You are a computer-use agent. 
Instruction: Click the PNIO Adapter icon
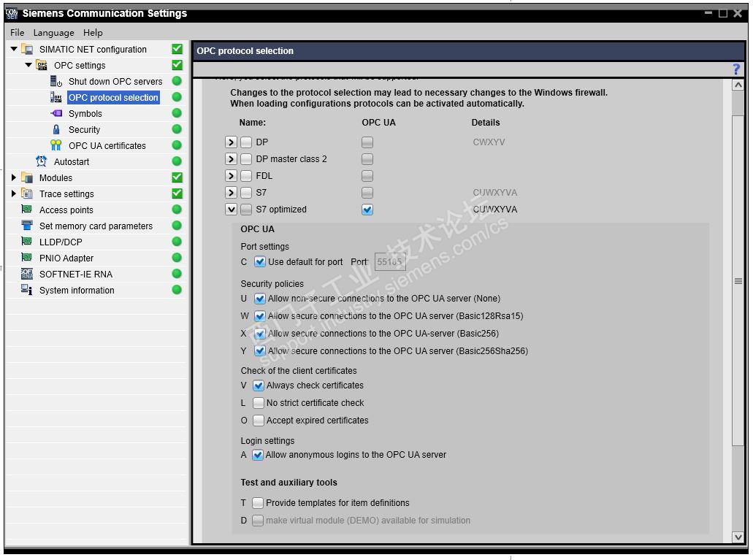pyautogui.click(x=27, y=258)
